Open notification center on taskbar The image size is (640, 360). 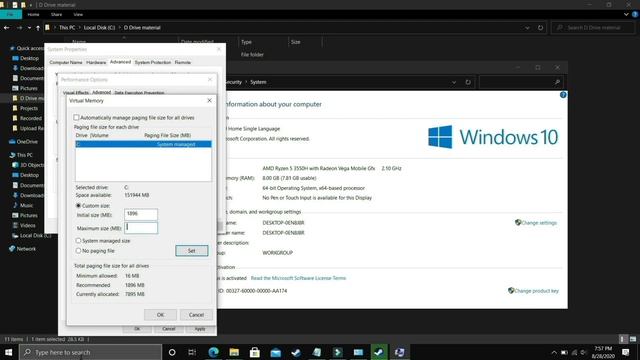coord(626,352)
